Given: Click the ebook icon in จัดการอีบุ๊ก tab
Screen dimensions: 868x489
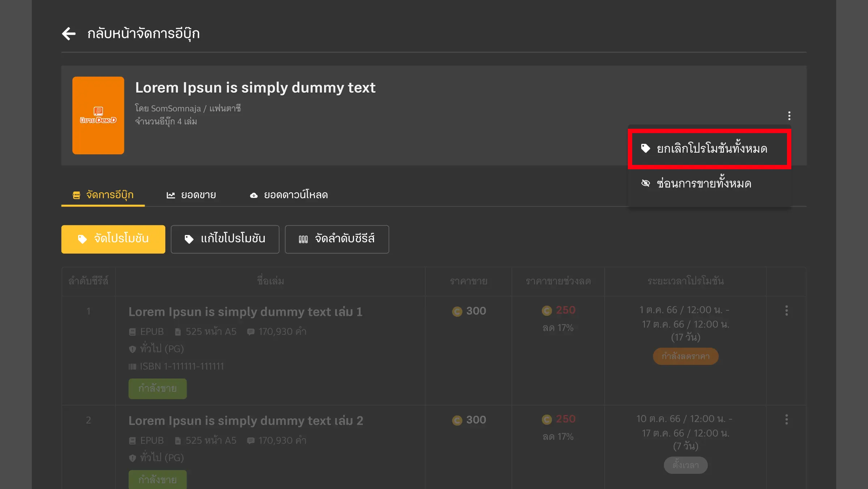Looking at the screenshot, I should point(76,195).
